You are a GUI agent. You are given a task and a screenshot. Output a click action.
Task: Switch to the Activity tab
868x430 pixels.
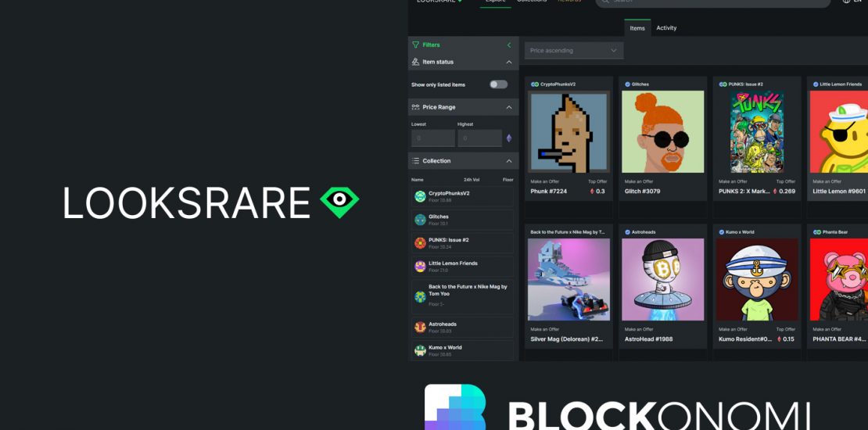pos(666,28)
